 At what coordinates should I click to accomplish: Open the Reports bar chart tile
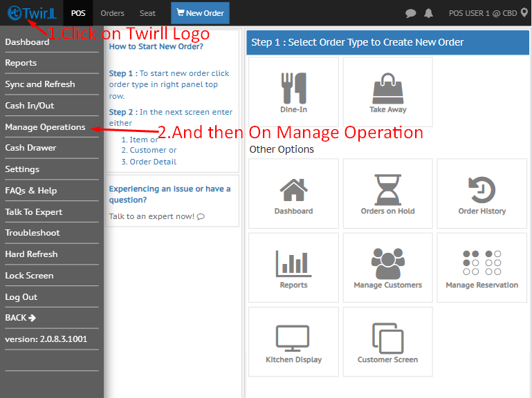[x=294, y=267]
